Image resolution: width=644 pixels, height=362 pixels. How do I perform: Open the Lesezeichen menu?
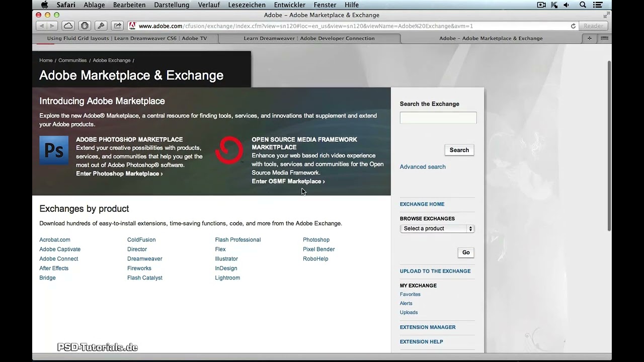[x=247, y=5]
